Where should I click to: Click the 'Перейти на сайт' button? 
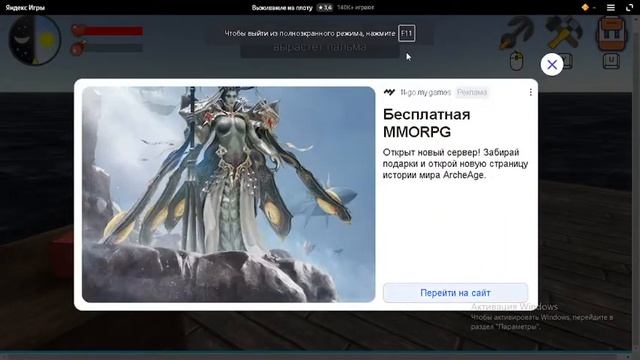[x=455, y=293]
